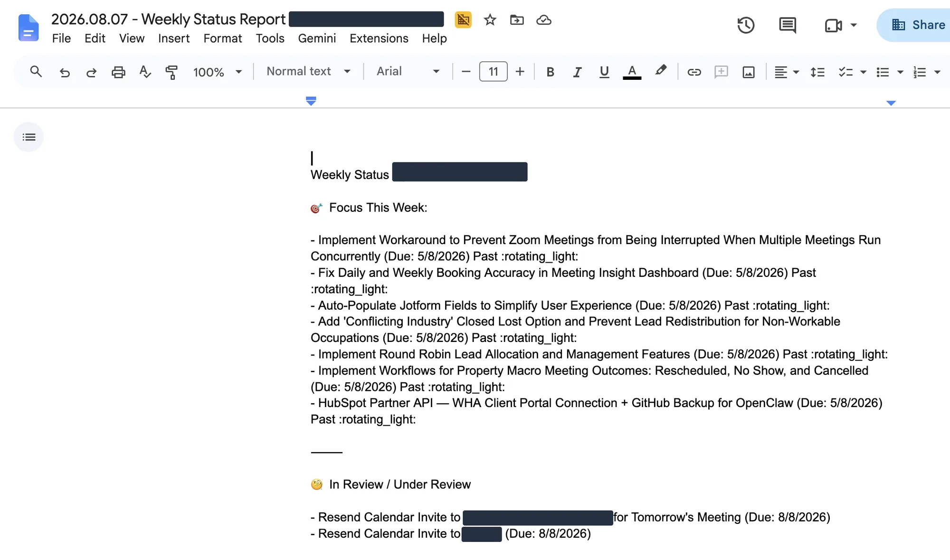Image resolution: width=950 pixels, height=560 pixels.
Task: Decrease font size with minus button
Action: (x=466, y=72)
